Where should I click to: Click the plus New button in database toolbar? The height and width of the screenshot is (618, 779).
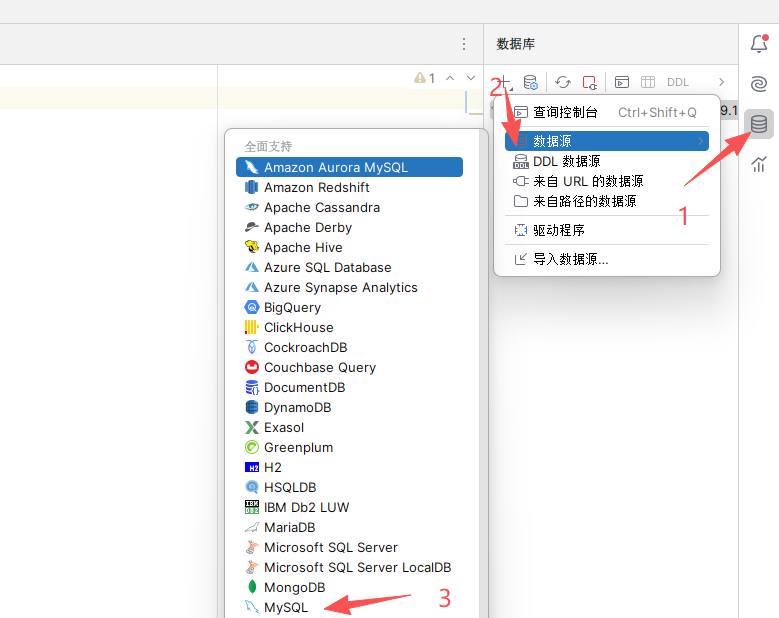503,82
